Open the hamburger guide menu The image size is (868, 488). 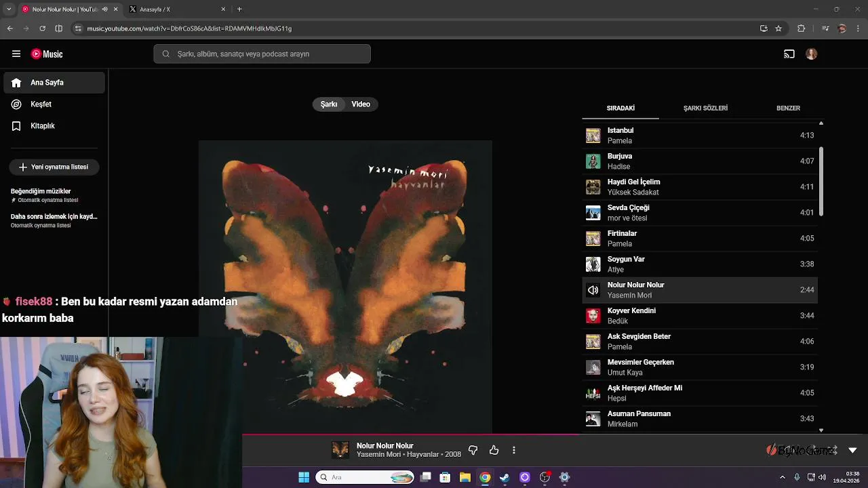pyautogui.click(x=16, y=54)
